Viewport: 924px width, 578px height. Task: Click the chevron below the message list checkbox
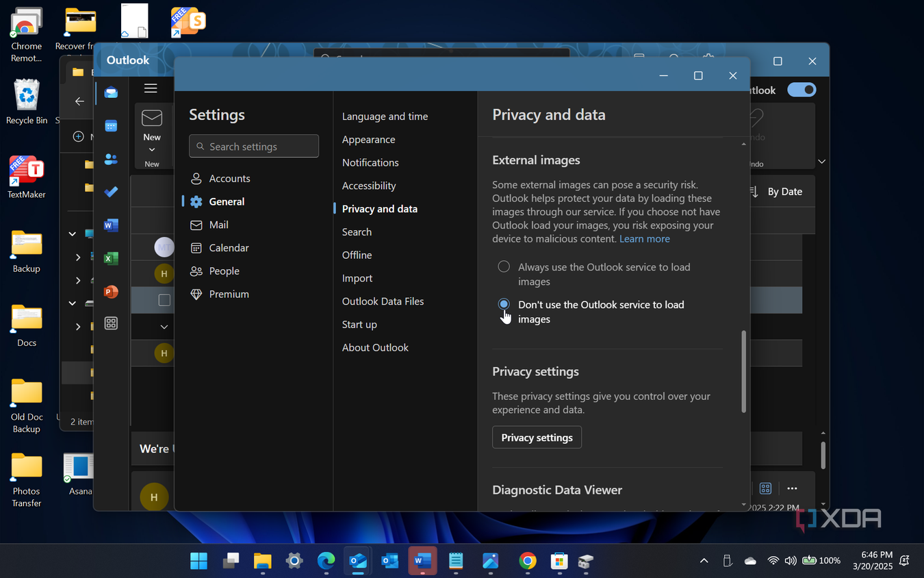pos(164,327)
